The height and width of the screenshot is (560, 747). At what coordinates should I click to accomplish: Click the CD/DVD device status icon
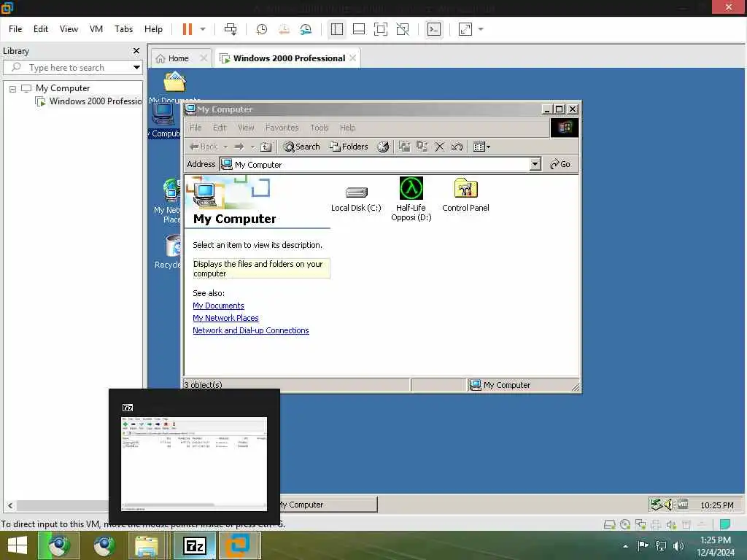click(x=625, y=525)
